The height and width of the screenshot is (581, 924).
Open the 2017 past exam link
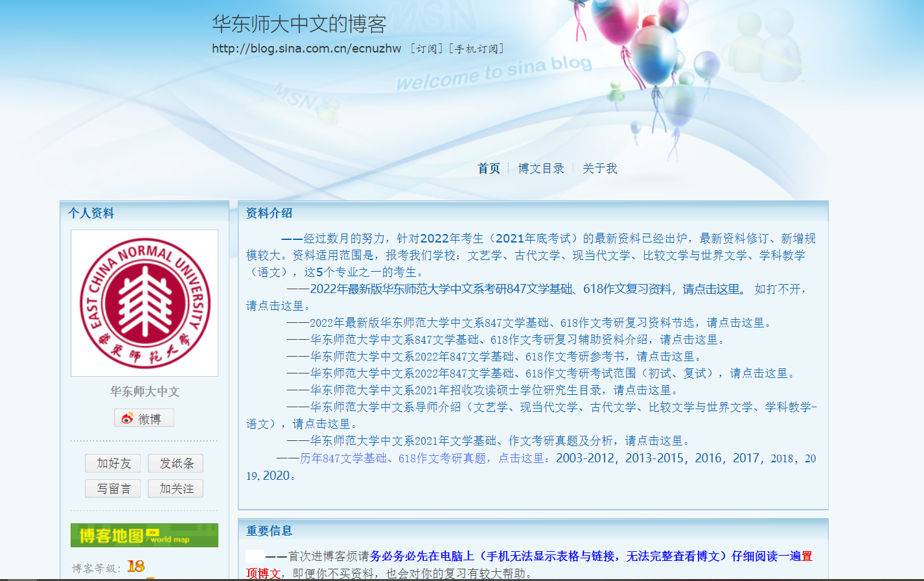tap(746, 458)
